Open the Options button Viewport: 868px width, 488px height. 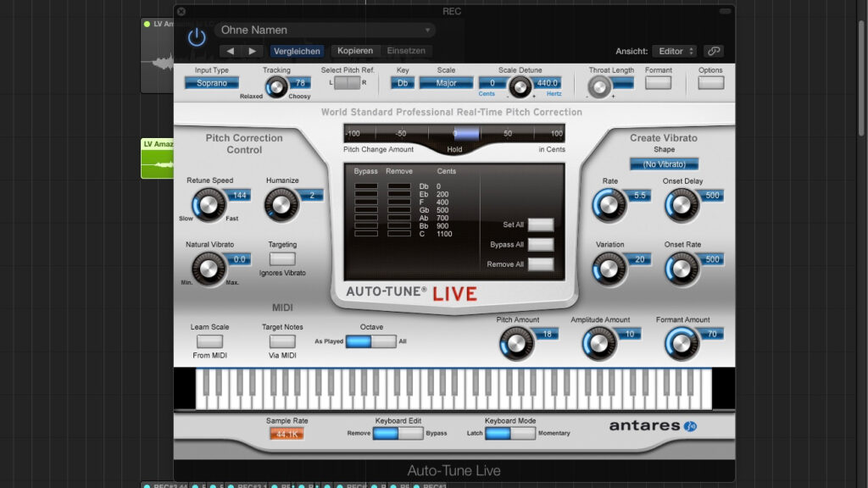[711, 83]
